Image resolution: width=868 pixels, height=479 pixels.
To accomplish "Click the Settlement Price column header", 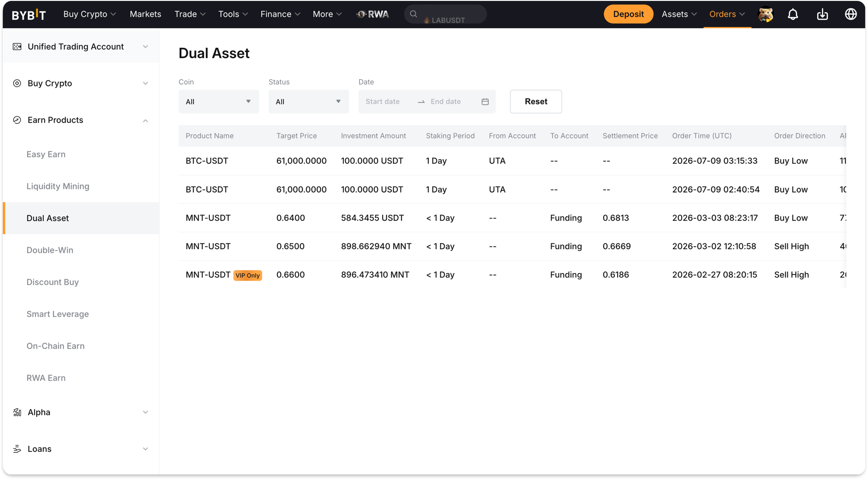I will click(x=630, y=136).
